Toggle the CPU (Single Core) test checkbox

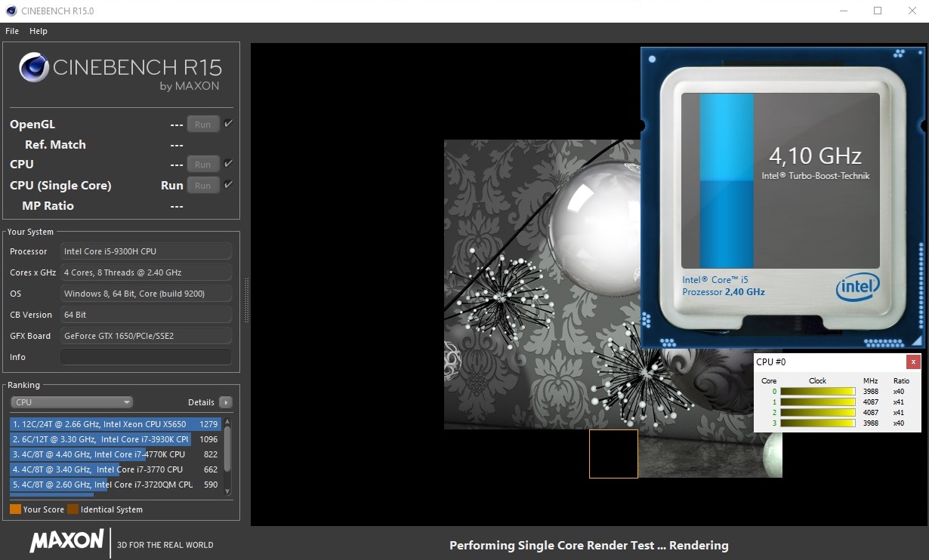point(228,185)
